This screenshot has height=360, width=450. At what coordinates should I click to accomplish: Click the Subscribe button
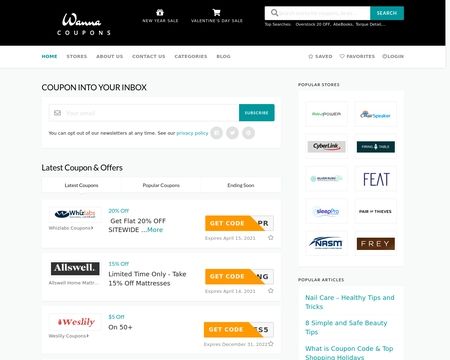coord(257,113)
